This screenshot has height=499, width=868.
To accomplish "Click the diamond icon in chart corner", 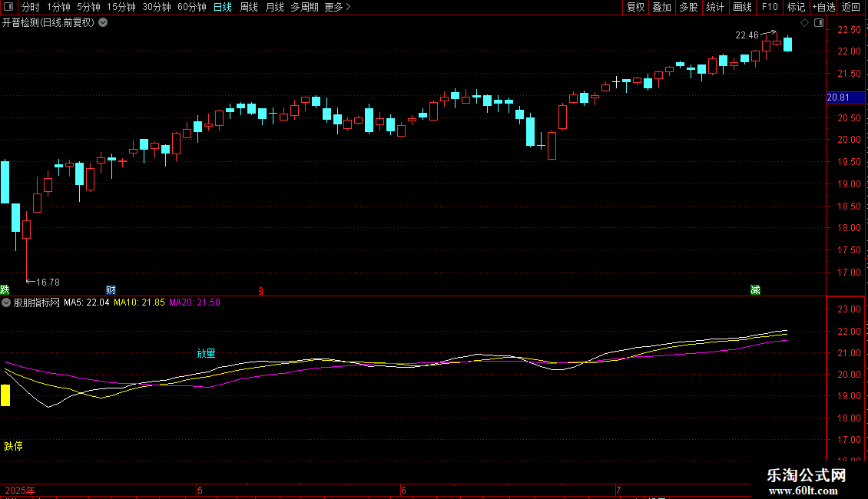I will tap(804, 23).
